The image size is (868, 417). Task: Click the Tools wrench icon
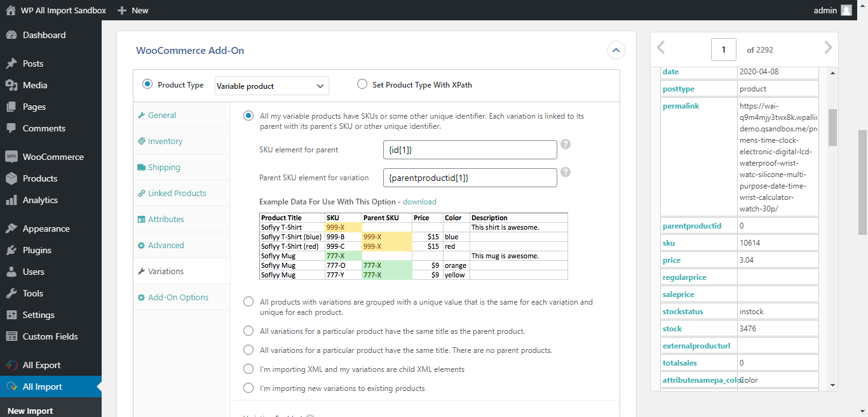[x=11, y=293]
